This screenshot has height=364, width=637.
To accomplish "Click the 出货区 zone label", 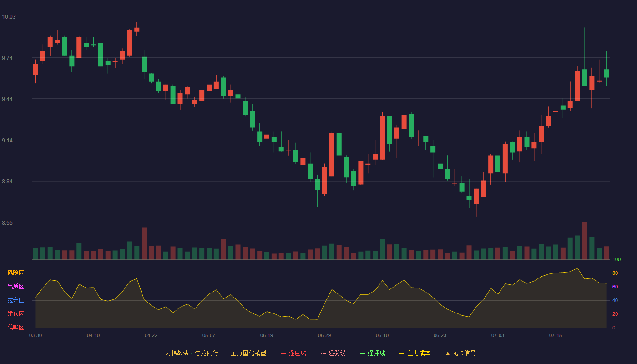I will [x=15, y=287].
